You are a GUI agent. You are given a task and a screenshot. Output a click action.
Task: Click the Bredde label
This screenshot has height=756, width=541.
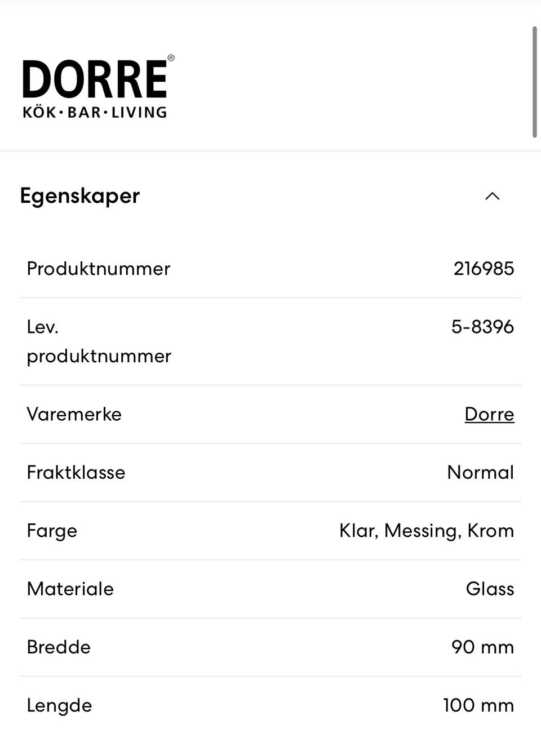point(59,647)
